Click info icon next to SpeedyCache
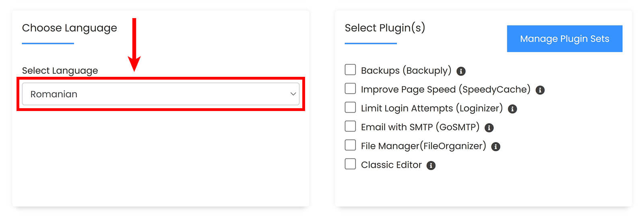 pos(540,90)
